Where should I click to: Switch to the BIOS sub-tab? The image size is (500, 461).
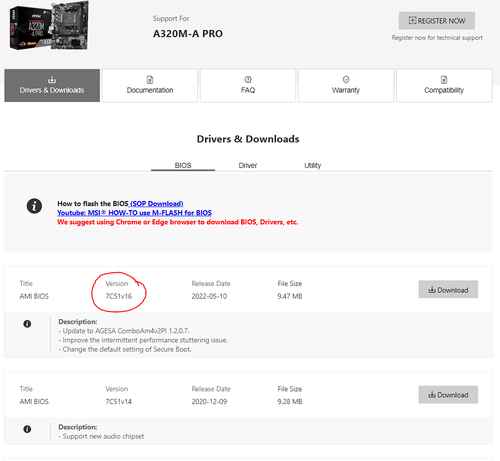coord(183,165)
